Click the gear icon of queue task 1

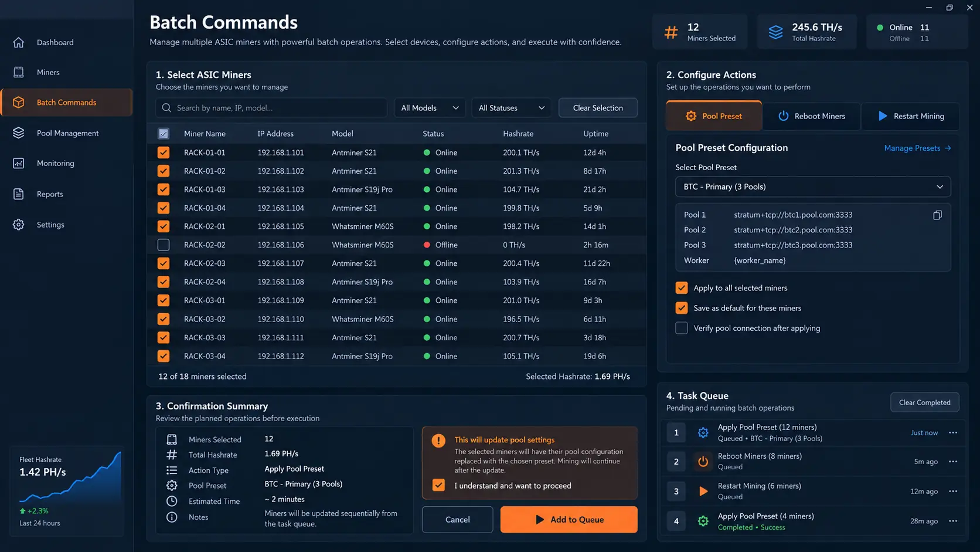pos(703,433)
